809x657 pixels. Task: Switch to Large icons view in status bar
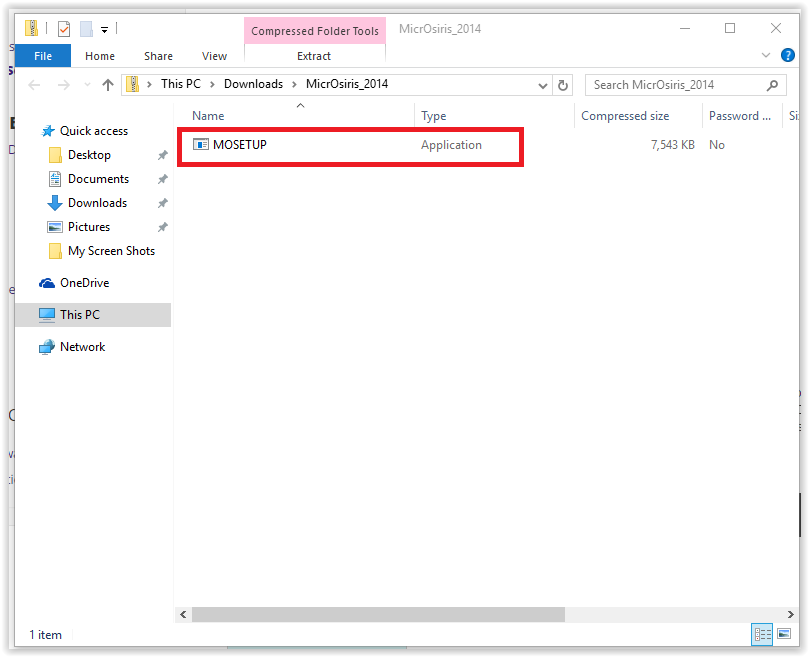(x=784, y=634)
